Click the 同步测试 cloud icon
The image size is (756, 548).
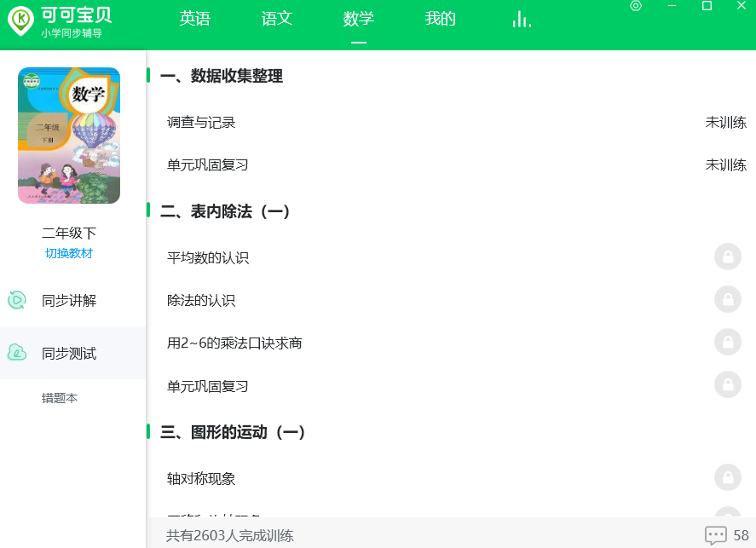(17, 353)
